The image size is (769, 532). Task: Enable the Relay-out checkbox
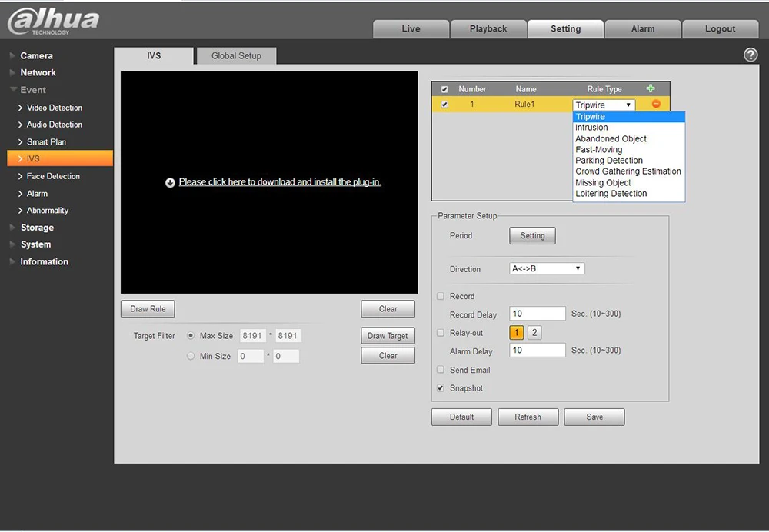441,333
